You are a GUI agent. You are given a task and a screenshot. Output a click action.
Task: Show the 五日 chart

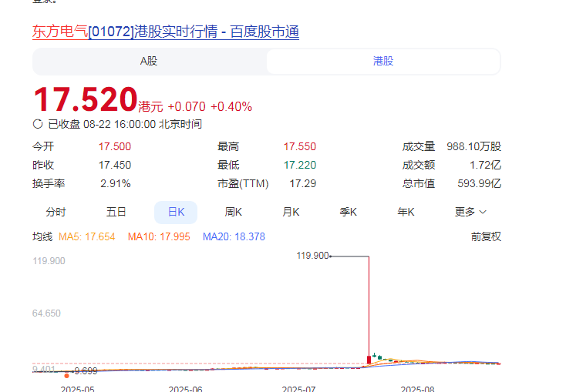[116, 212]
